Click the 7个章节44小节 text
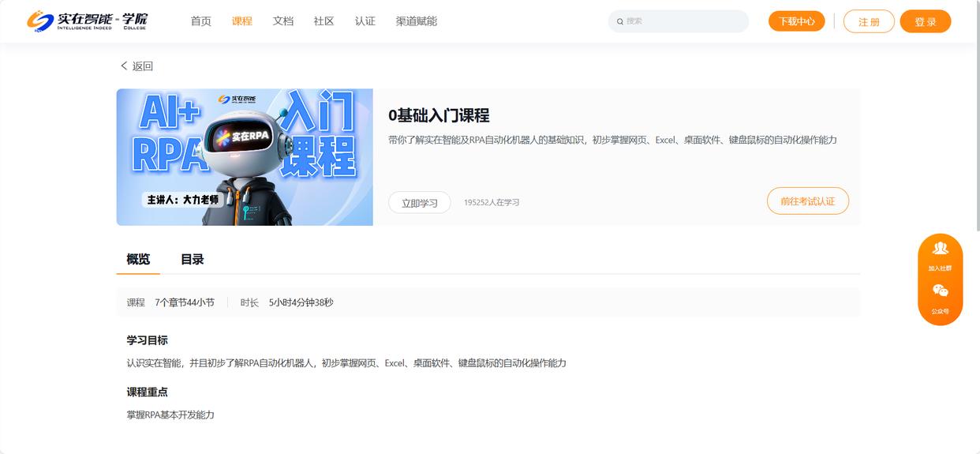The width and height of the screenshot is (980, 454). 185,302
